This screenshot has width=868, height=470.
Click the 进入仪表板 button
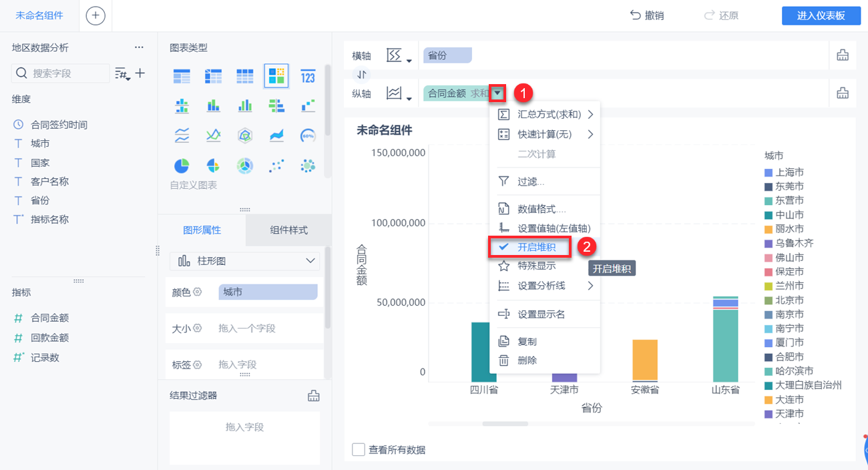[x=821, y=16]
